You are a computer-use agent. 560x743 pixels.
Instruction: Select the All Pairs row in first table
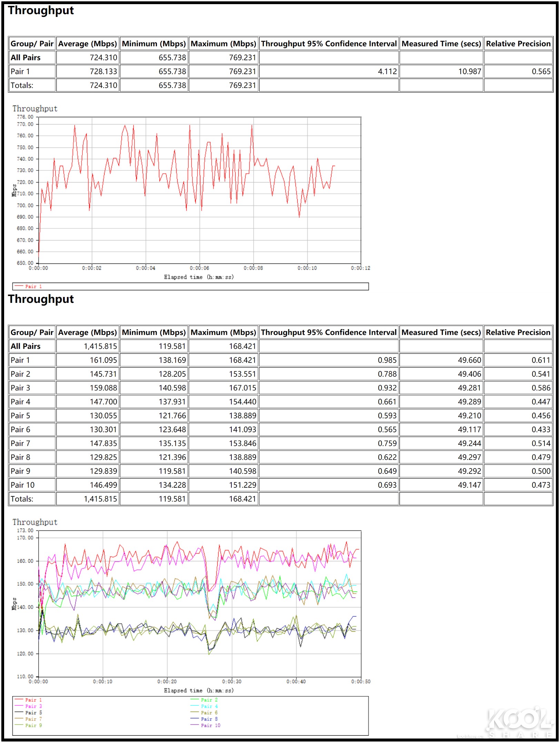click(x=25, y=58)
